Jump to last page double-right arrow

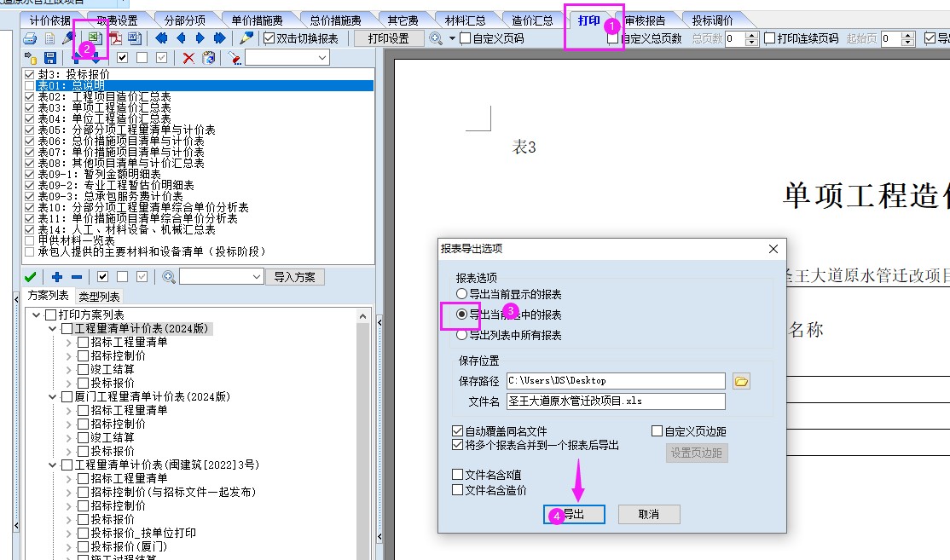coord(219,38)
